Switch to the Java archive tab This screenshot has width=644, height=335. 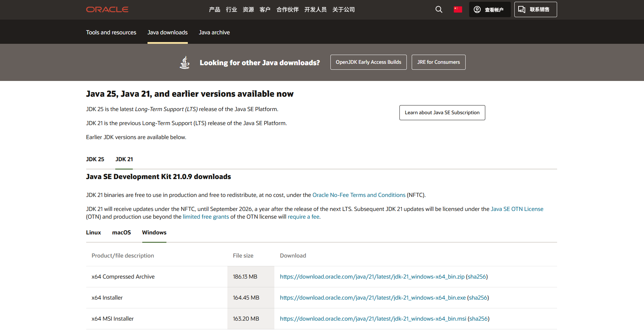(x=214, y=32)
